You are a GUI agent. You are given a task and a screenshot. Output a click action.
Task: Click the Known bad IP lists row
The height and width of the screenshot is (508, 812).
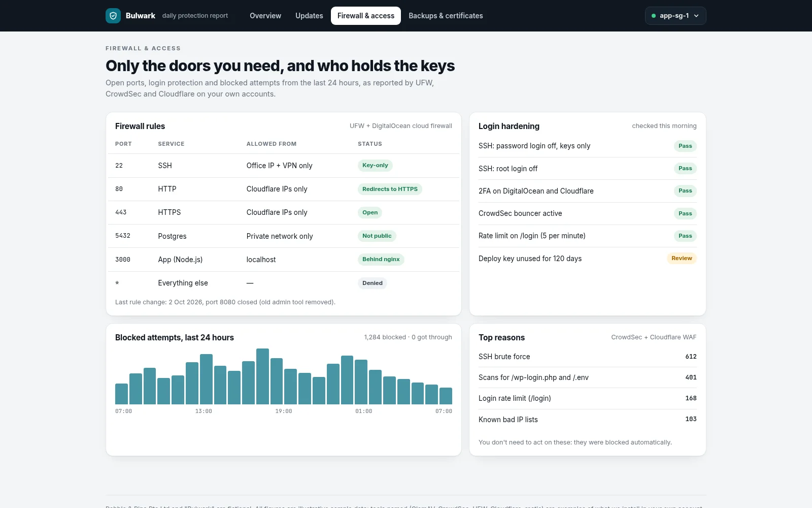click(588, 420)
